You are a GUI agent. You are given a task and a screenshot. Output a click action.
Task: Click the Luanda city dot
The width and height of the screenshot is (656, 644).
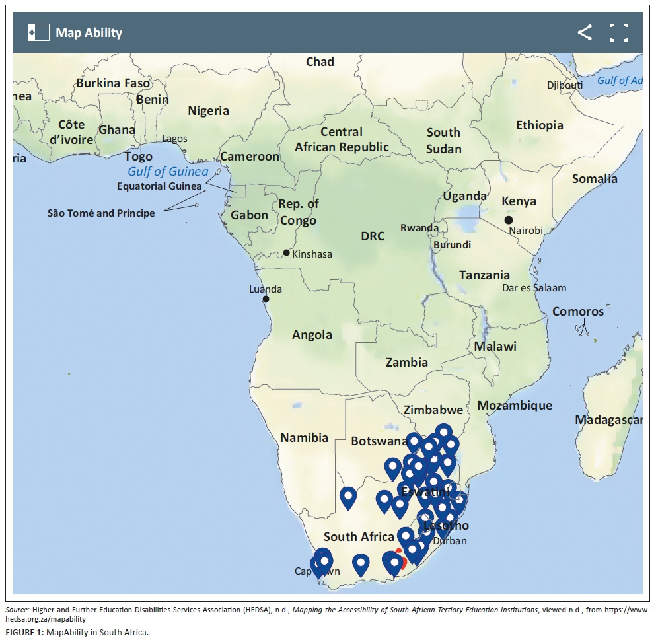(266, 299)
